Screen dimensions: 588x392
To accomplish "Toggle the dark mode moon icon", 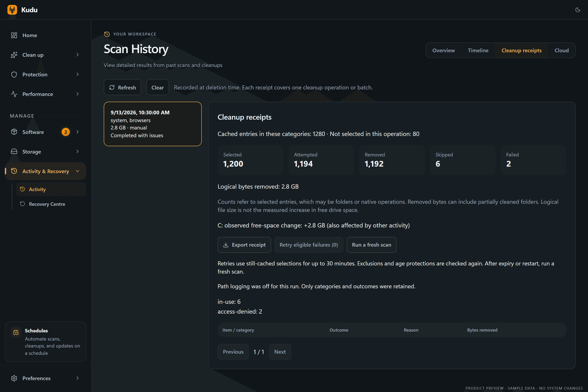I will click(578, 10).
